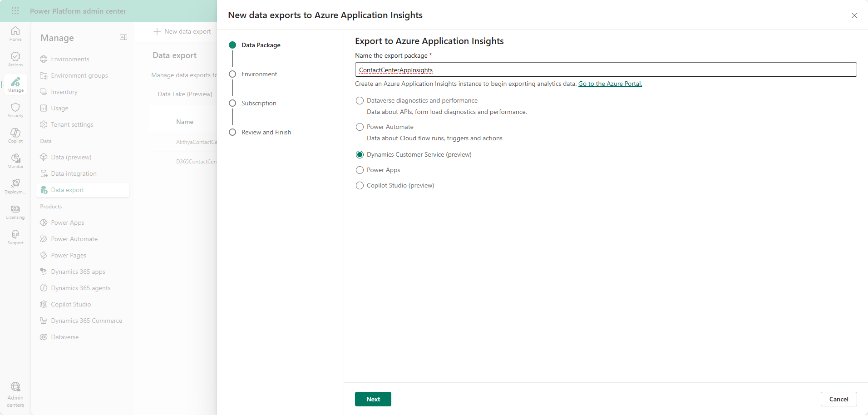
Task: Open the Data Lake (Preview) tab
Action: (x=185, y=94)
